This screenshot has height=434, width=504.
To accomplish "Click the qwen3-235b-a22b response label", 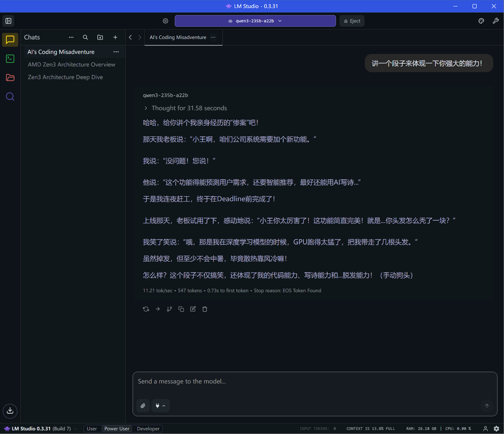I will pyautogui.click(x=165, y=95).
